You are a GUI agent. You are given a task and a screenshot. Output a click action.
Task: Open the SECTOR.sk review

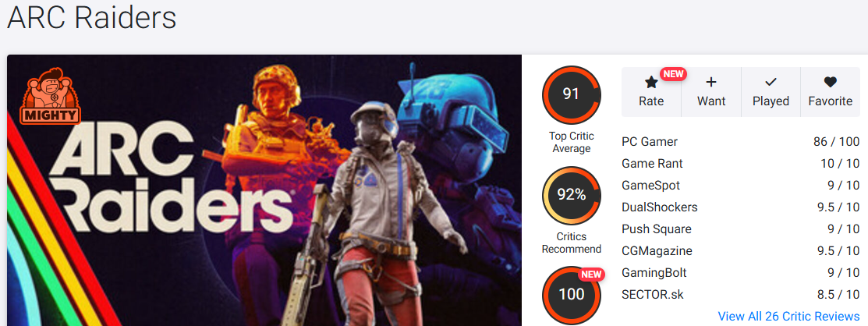652,295
